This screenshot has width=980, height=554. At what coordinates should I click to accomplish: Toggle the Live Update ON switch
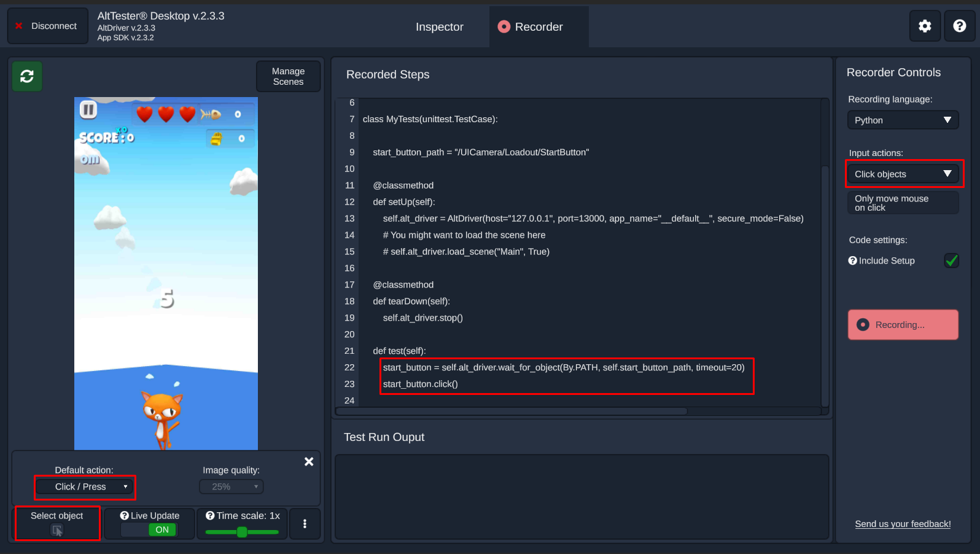149,530
